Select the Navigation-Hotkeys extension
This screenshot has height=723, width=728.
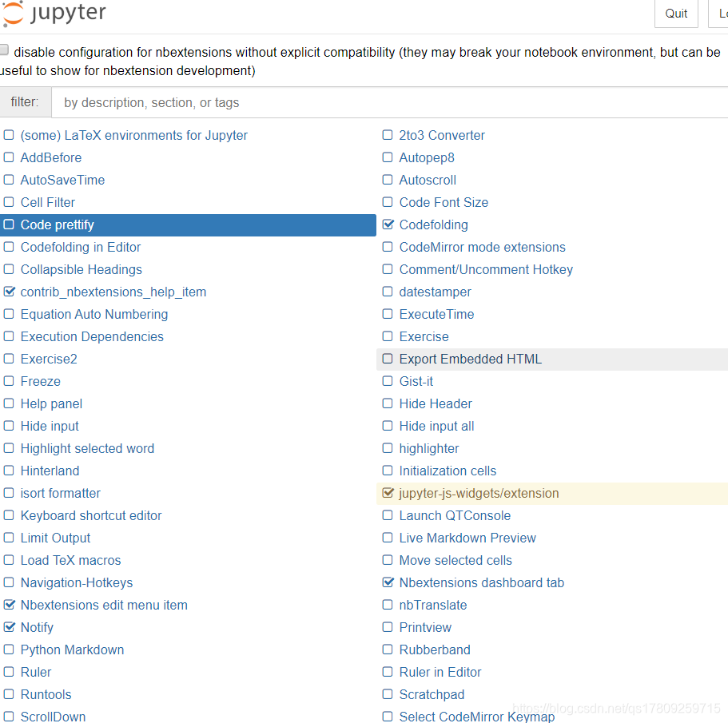(77, 582)
